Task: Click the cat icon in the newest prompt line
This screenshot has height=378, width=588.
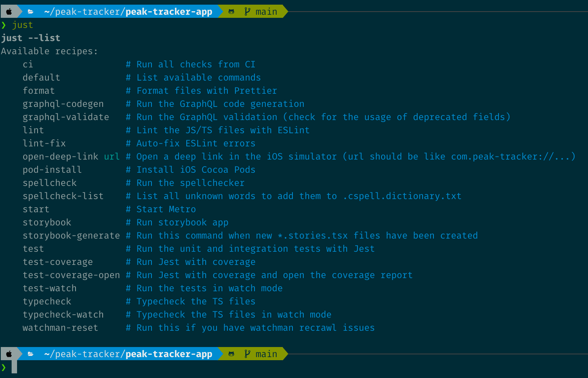Action: tap(231, 354)
